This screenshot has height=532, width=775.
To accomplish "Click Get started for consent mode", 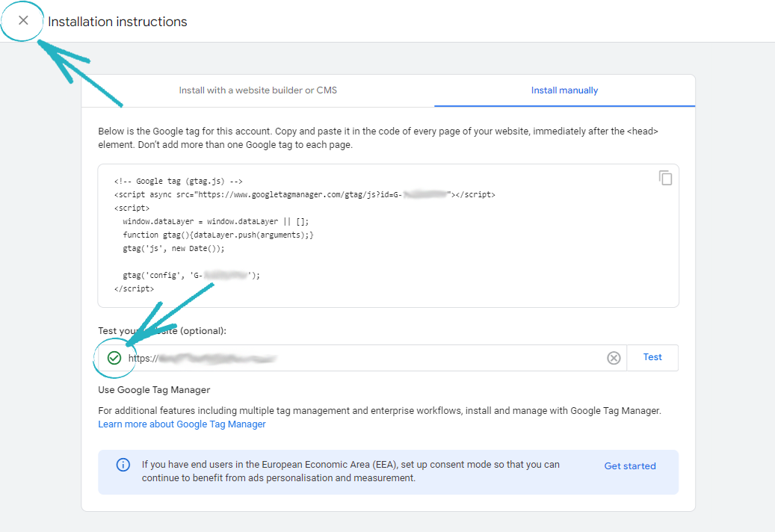I will pos(629,466).
